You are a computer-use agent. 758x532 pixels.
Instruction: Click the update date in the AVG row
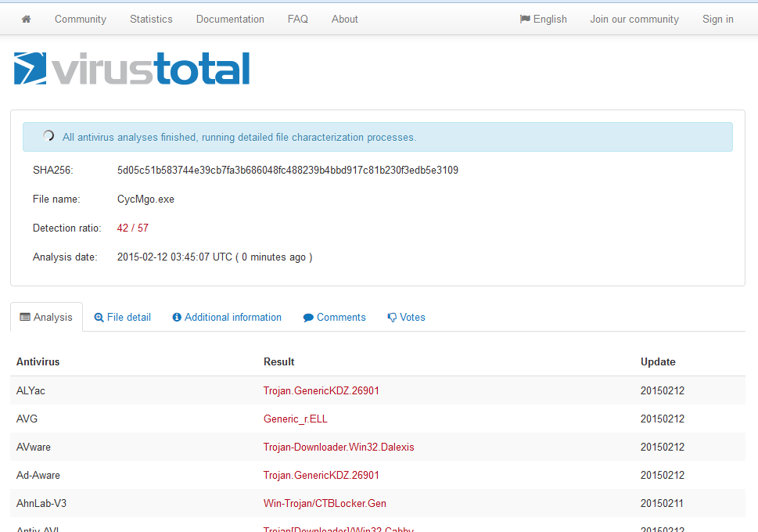click(663, 419)
